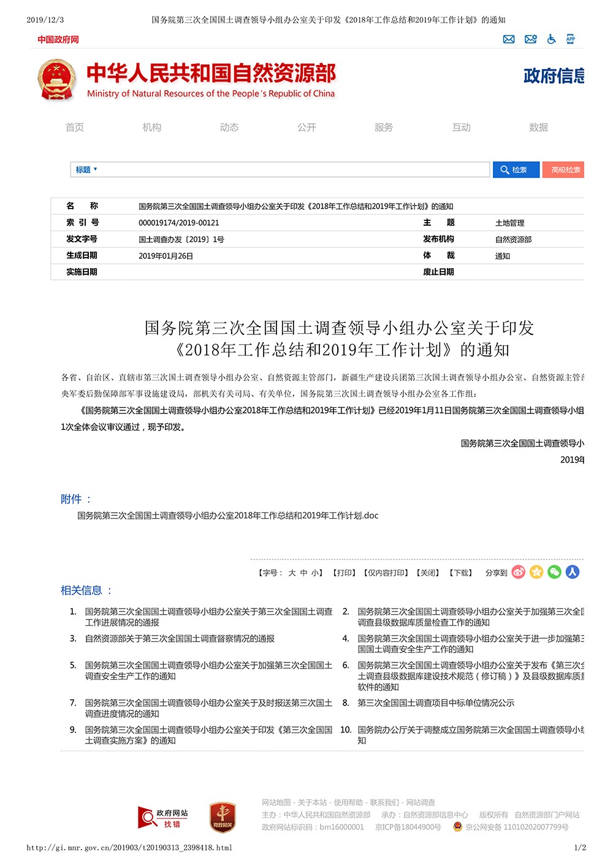Open related item 10 from 国务院办公厅

[x=471, y=735]
